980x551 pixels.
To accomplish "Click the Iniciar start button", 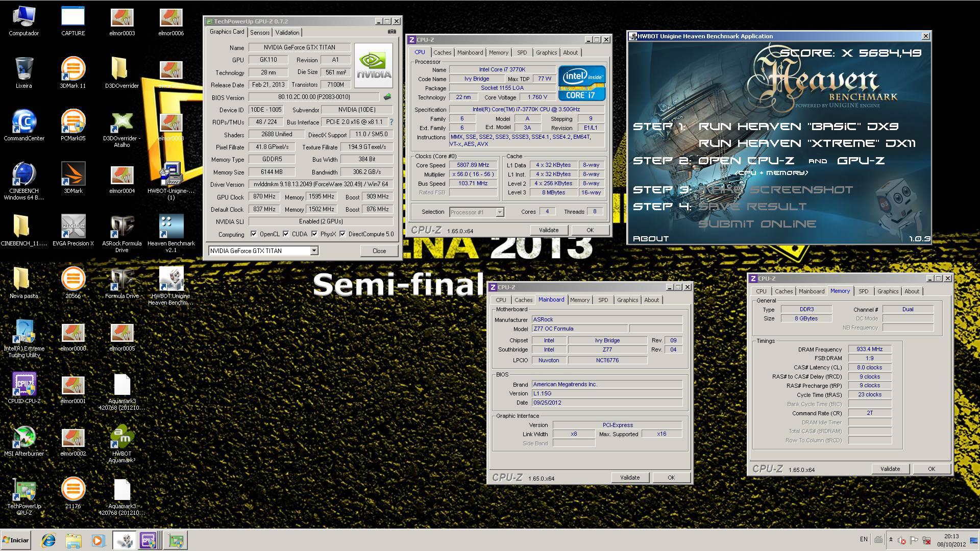I will pos(16,540).
